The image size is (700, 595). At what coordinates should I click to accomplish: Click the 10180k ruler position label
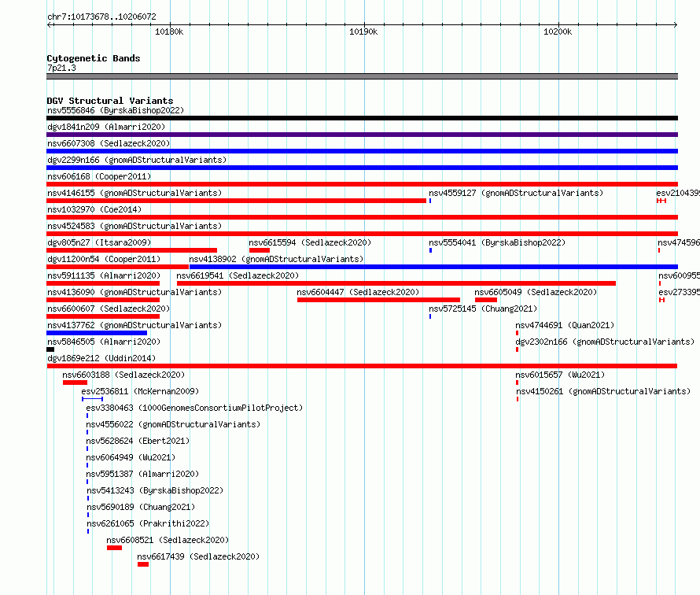point(169,31)
